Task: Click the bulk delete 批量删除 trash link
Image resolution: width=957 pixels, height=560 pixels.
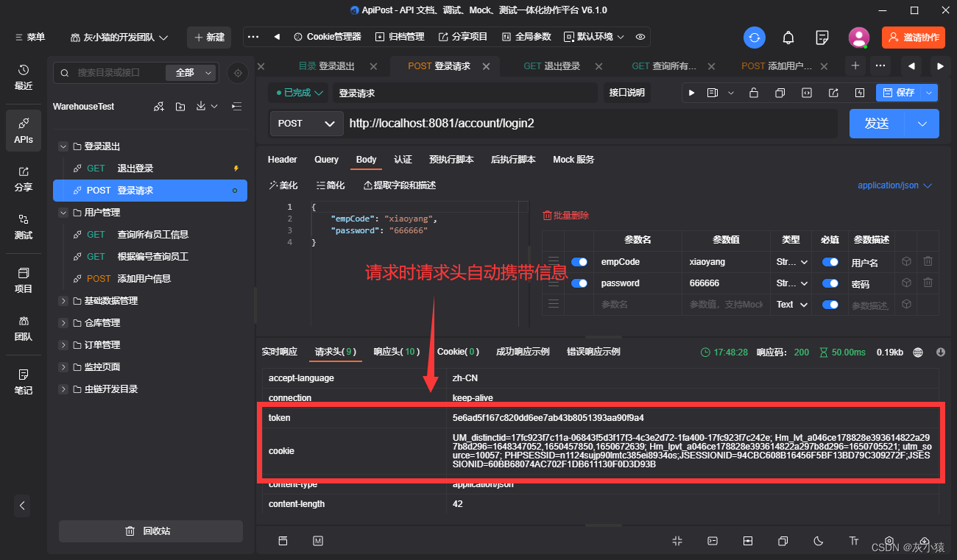Action: coord(565,216)
